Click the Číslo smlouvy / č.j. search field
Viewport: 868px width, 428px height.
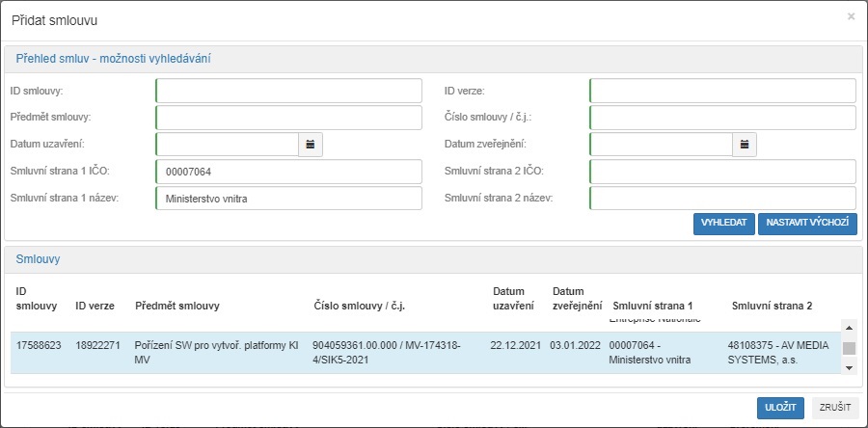tap(722, 118)
